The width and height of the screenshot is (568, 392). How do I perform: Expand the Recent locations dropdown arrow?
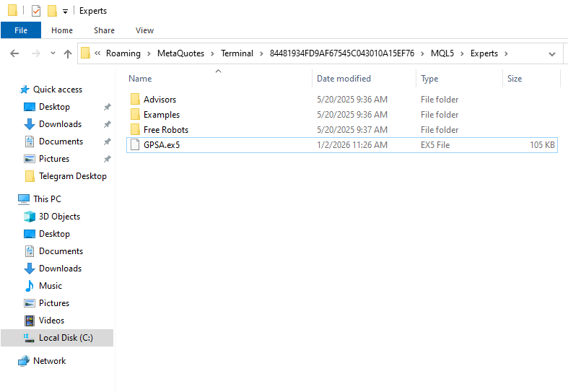[x=53, y=53]
